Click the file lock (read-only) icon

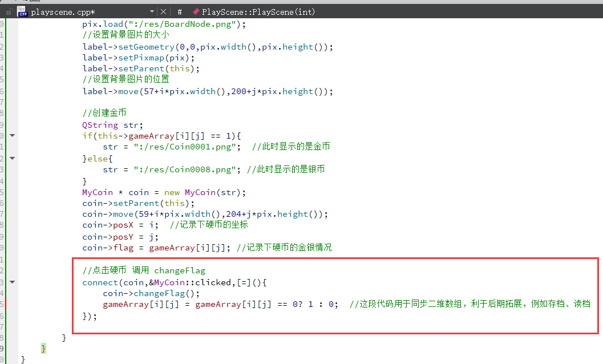[10, 12]
